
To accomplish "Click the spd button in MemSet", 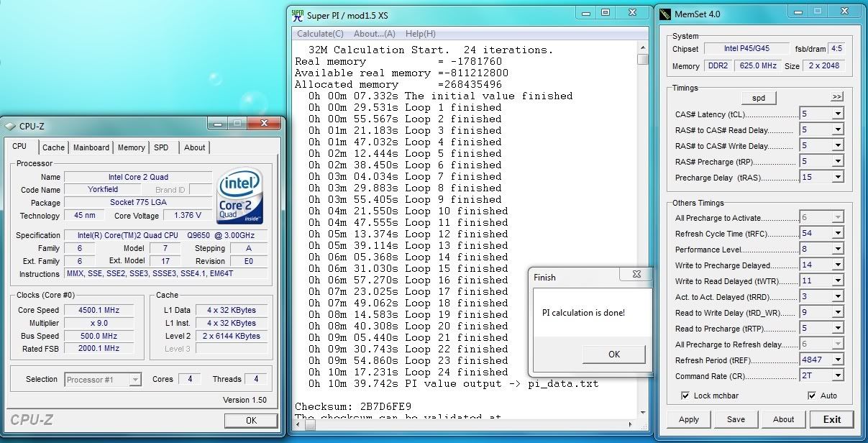I will pyautogui.click(x=759, y=98).
